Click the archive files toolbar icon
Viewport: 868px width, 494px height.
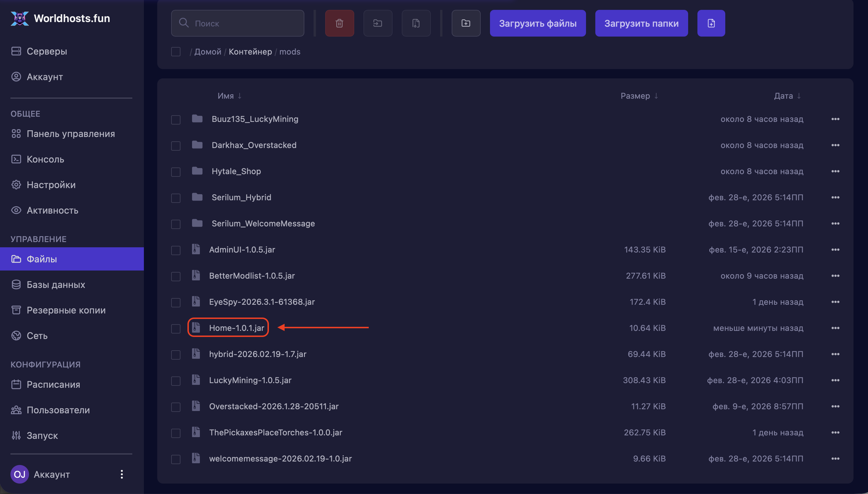tap(416, 23)
